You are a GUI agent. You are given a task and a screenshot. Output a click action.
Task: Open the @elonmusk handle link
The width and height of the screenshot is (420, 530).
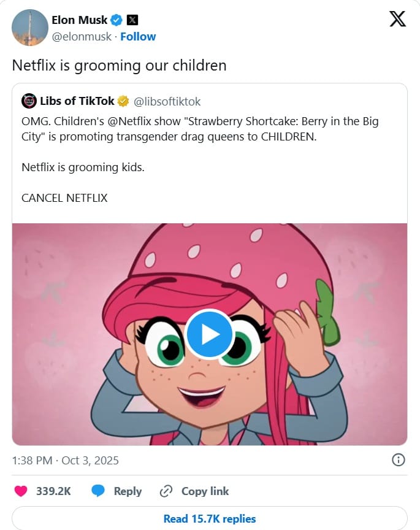[82, 37]
